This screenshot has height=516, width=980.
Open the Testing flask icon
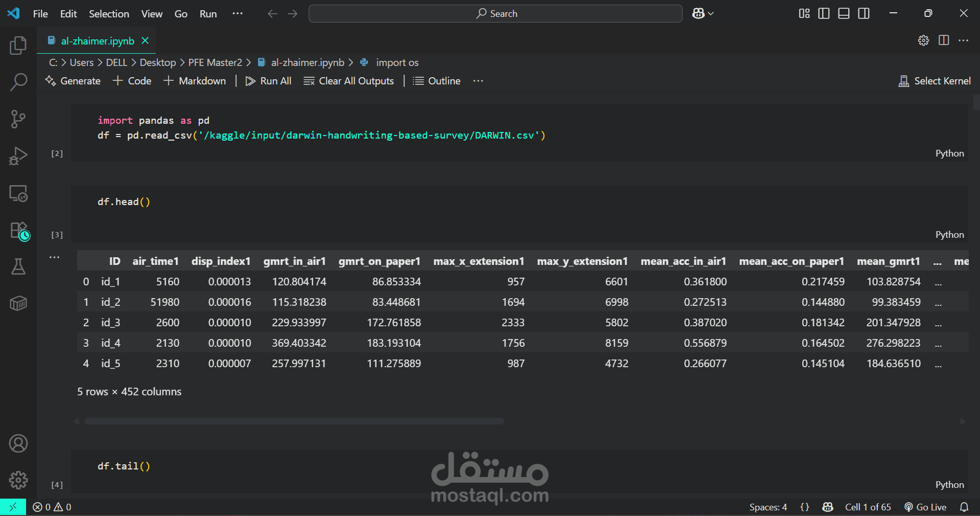point(18,266)
